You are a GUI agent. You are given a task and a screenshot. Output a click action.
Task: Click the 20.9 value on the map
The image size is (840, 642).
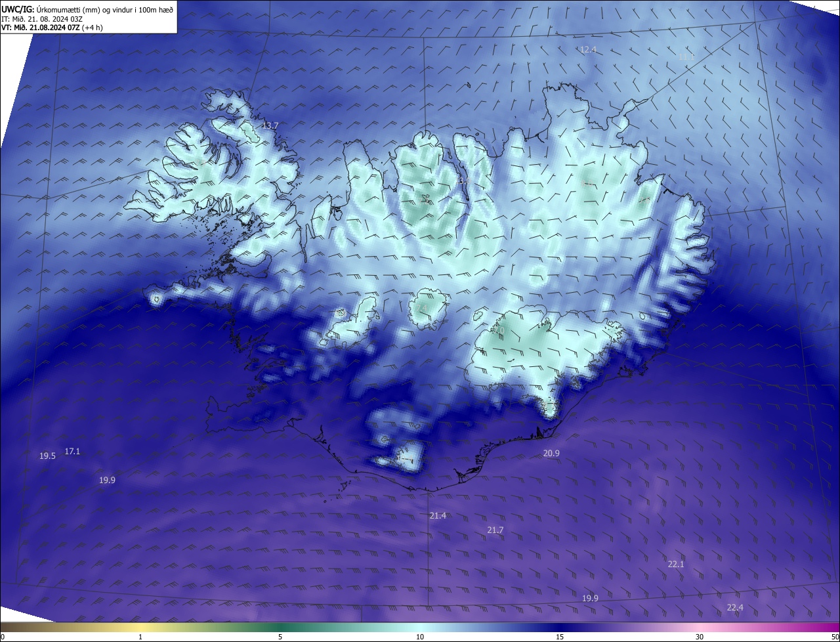coord(551,454)
